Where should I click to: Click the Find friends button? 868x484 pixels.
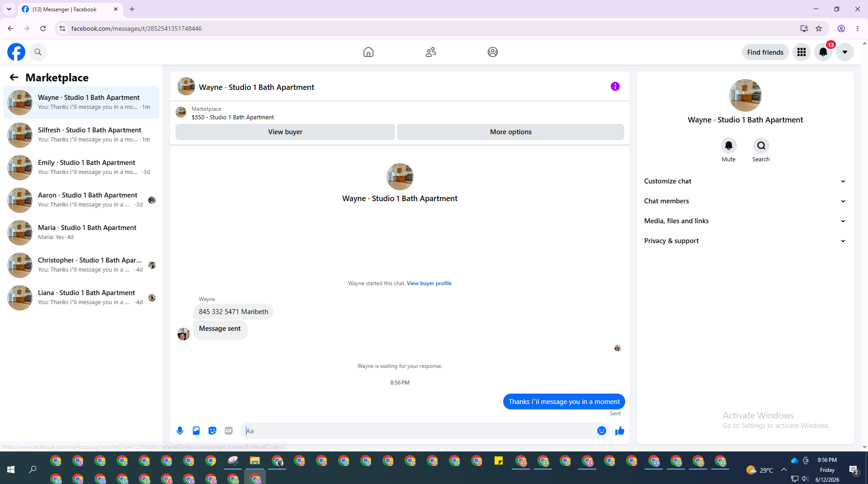tap(765, 52)
